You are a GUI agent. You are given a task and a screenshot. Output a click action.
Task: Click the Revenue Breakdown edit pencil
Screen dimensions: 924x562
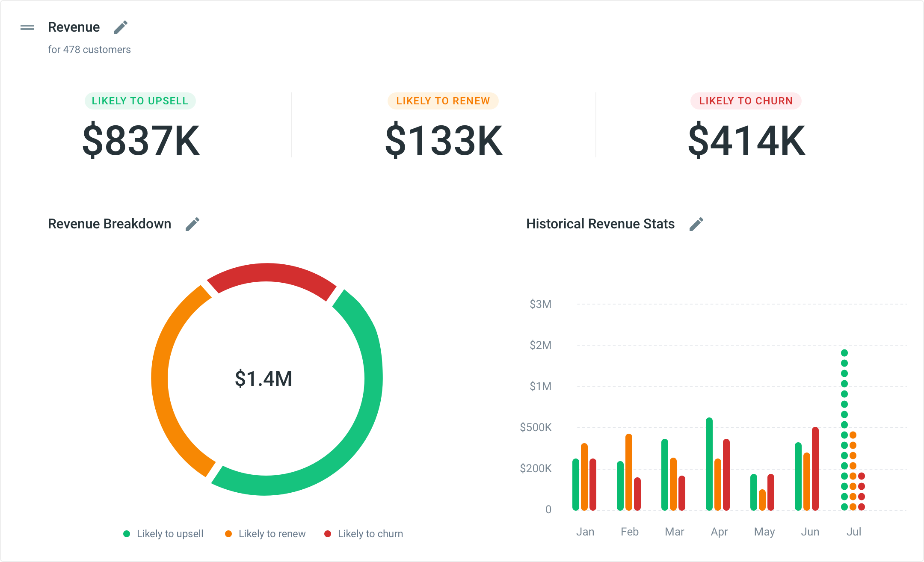[192, 224]
